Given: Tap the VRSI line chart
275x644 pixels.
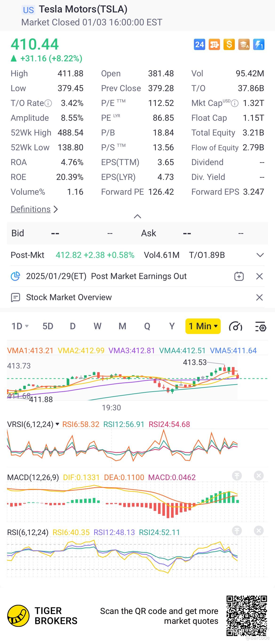Looking at the screenshot, I should (137, 447).
